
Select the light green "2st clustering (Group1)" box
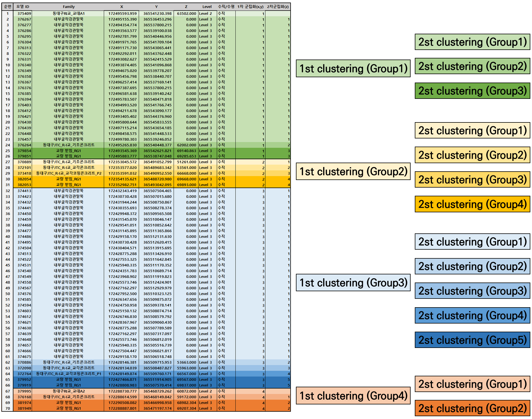(x=472, y=42)
